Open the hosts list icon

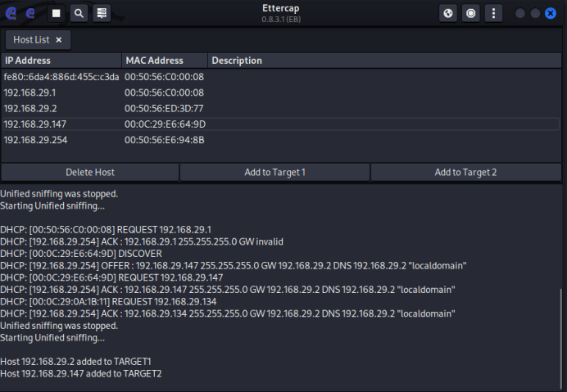click(x=102, y=13)
